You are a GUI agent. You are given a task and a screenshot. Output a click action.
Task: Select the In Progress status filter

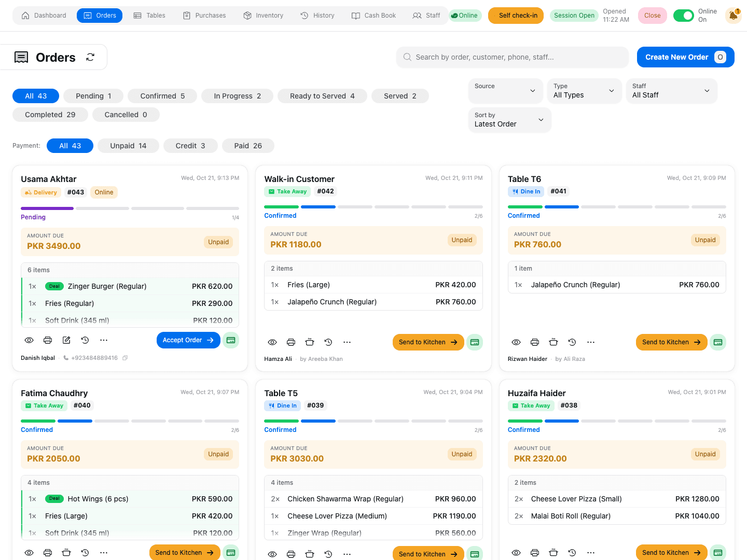tap(237, 96)
